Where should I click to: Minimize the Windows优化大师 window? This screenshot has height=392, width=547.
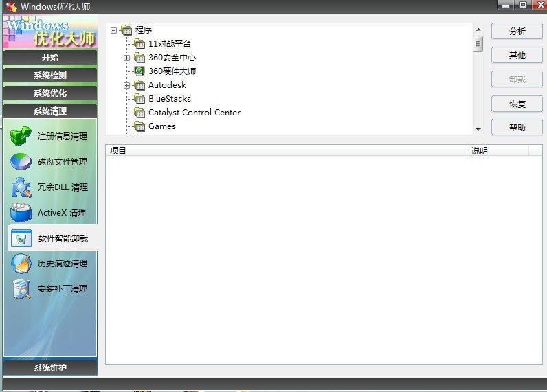click(506, 5)
